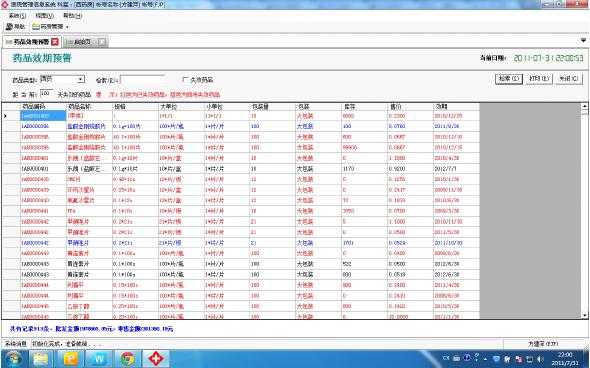
Task: Click stock value 3701 in blue row
Action: point(365,243)
